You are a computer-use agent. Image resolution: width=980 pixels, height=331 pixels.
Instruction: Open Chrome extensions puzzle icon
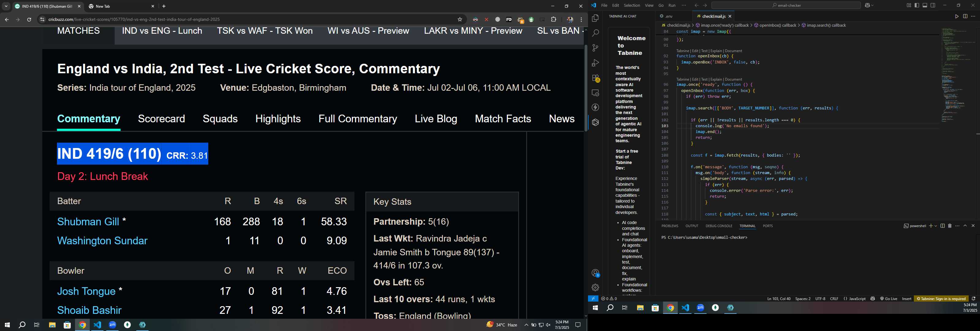pyautogui.click(x=553, y=19)
